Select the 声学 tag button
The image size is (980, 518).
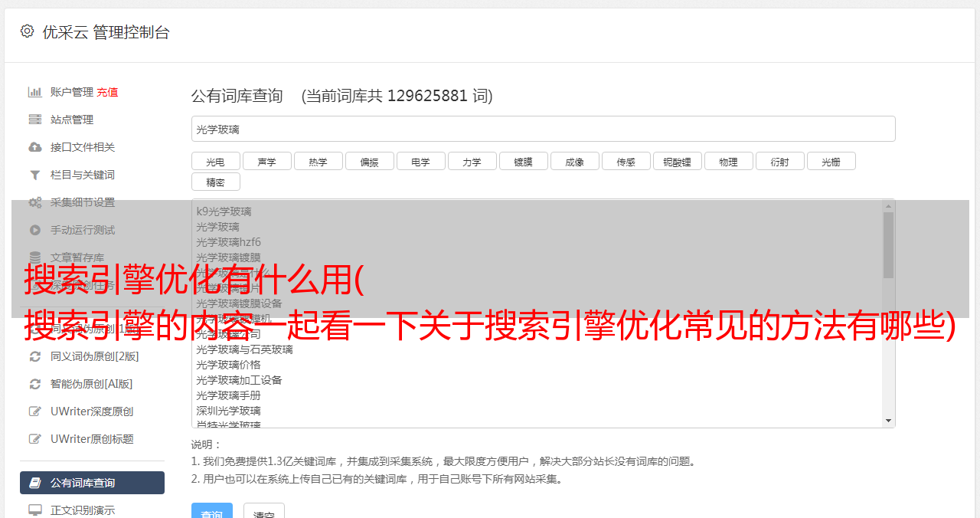(266, 162)
